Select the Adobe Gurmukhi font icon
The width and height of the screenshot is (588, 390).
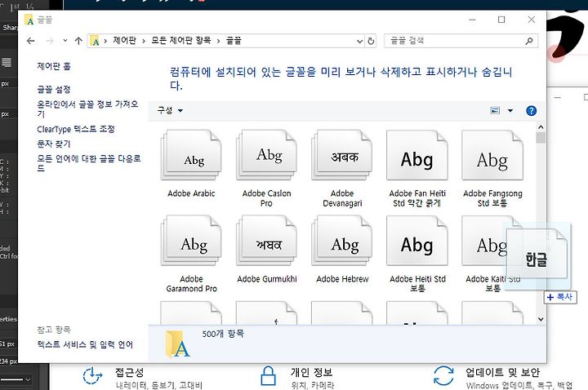pyautogui.click(x=266, y=241)
